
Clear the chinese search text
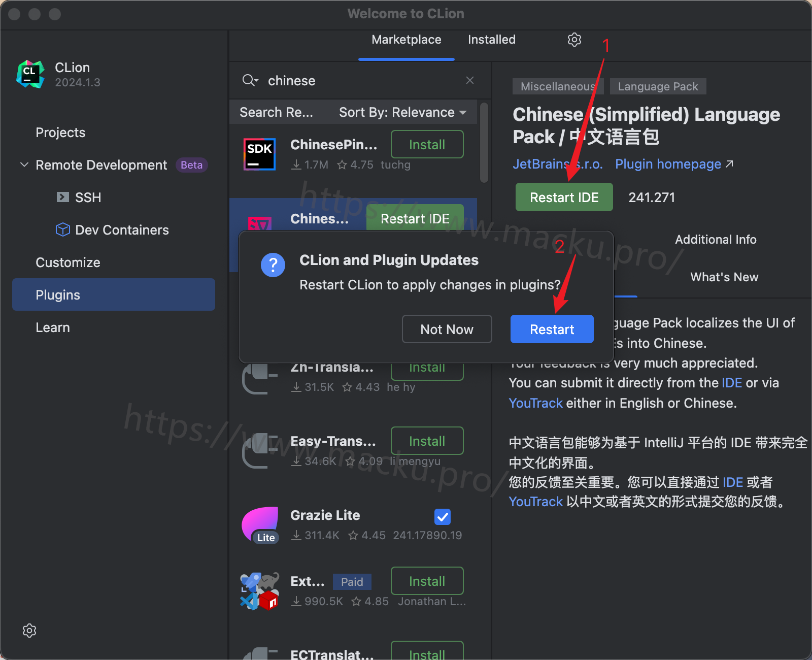[470, 80]
